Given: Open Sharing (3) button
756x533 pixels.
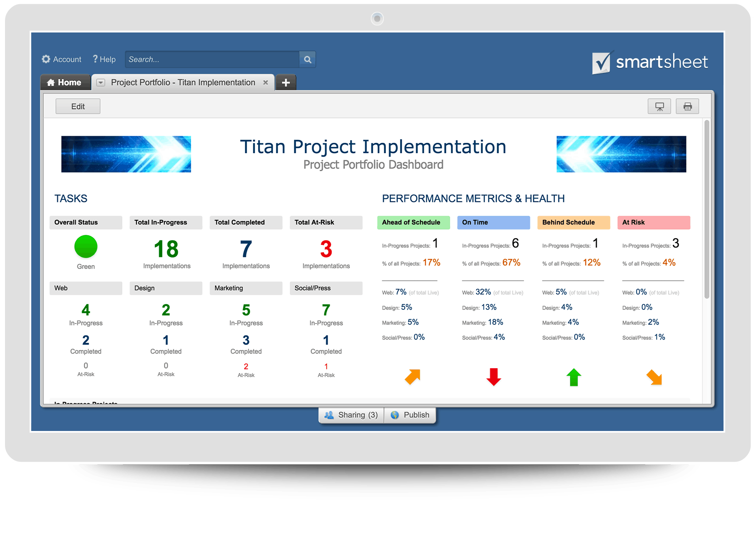Looking at the screenshot, I should 351,415.
